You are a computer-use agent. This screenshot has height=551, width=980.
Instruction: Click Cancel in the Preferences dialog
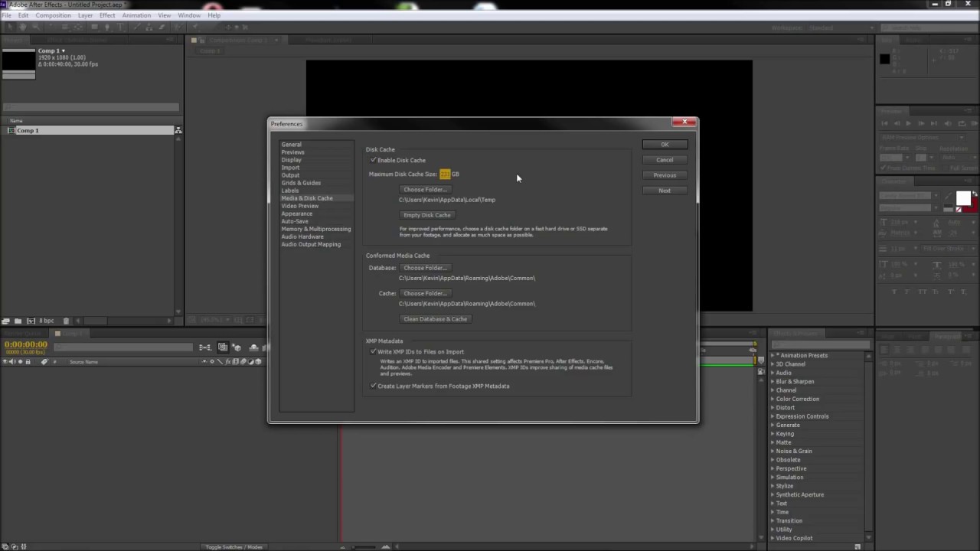pyautogui.click(x=665, y=160)
